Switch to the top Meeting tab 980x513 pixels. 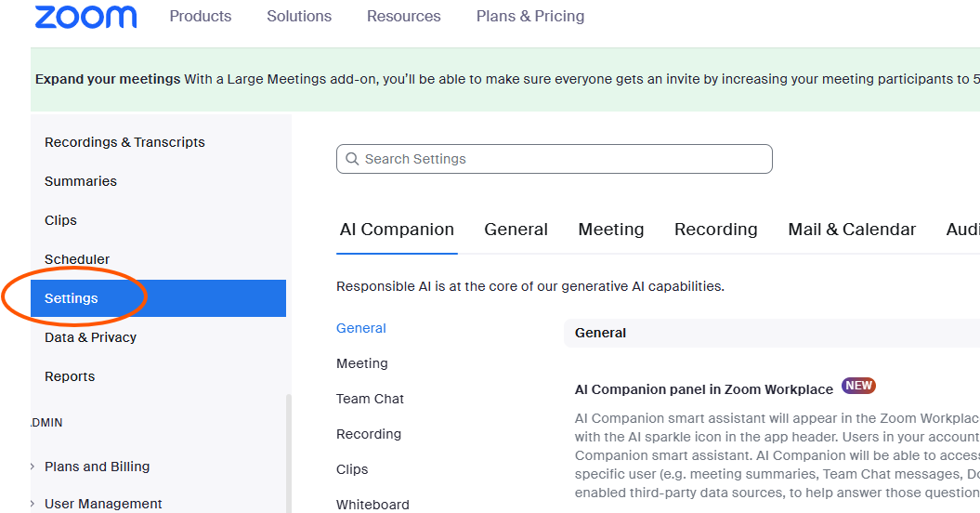(x=610, y=230)
